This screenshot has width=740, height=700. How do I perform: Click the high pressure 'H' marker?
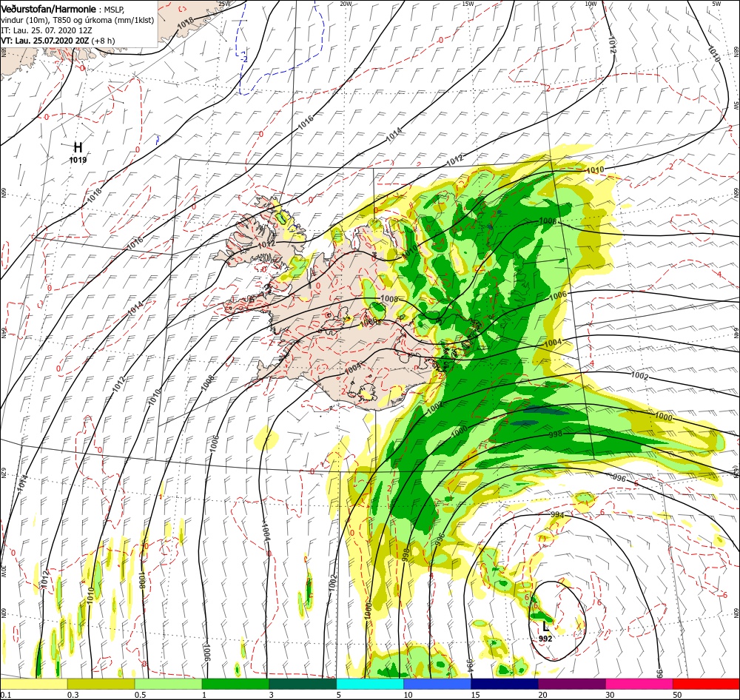pyautogui.click(x=78, y=148)
